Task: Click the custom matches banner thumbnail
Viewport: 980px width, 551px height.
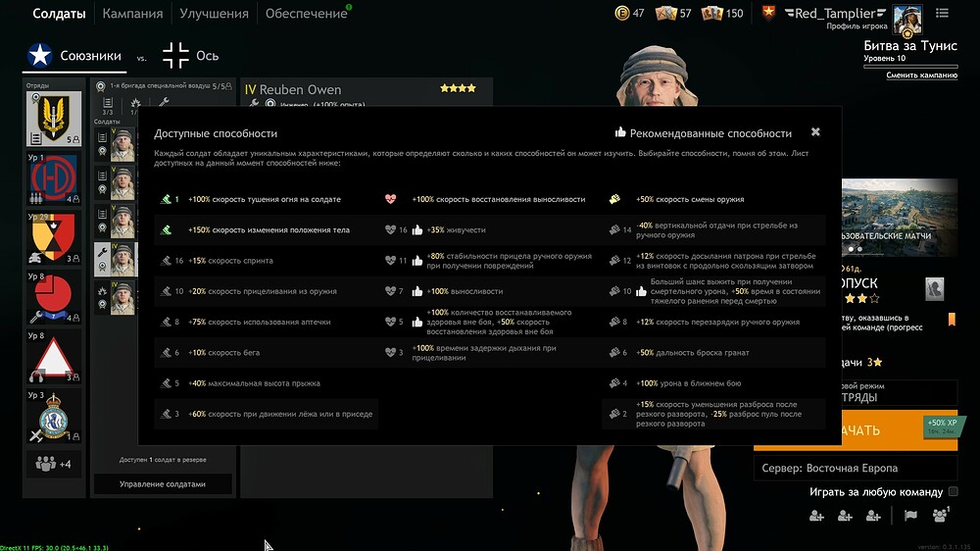Action: click(x=900, y=217)
